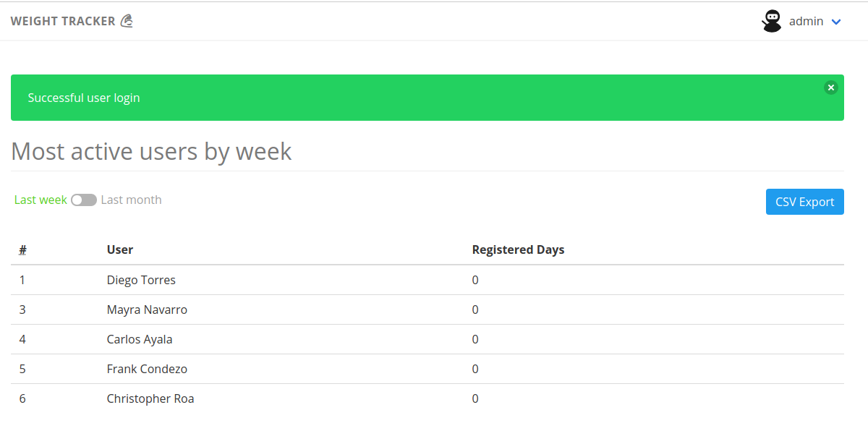Select the Last week label
The height and width of the screenshot is (444, 868).
pyautogui.click(x=41, y=200)
